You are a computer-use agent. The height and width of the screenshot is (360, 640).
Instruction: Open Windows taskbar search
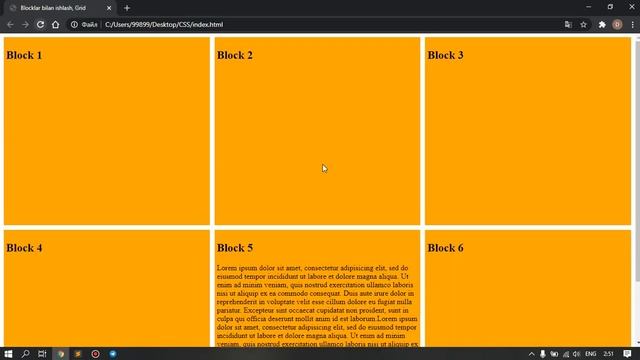(x=25, y=354)
